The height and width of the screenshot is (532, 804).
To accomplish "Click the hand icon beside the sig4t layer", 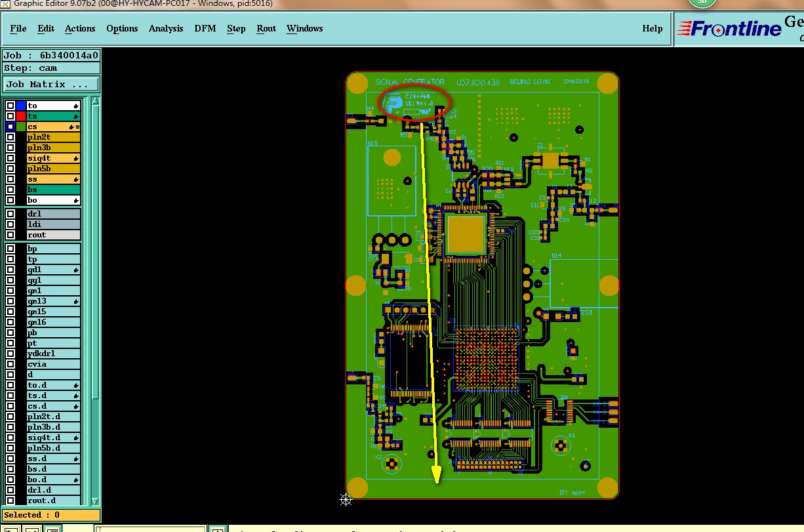I will coord(76,158).
